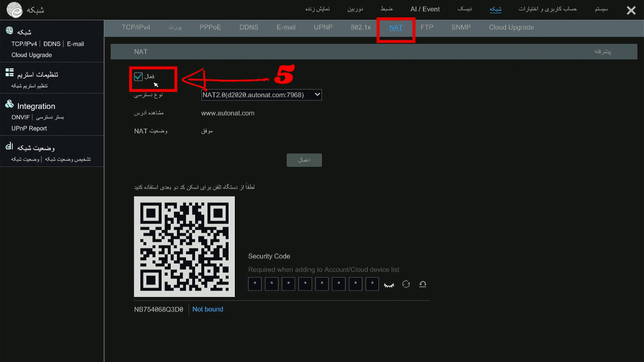Open بستر دسترسی link in the sidebar
Screen dimensions: 644x362
[x=50, y=117]
